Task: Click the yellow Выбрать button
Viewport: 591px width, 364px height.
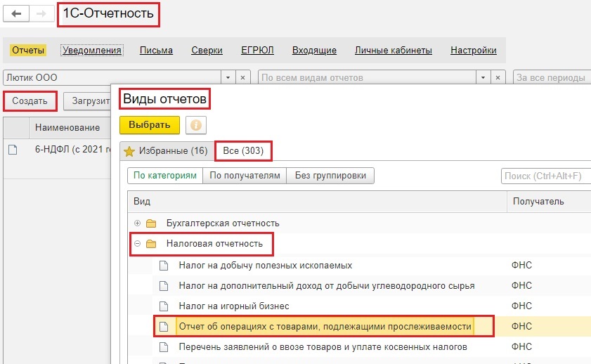Action: tap(150, 125)
